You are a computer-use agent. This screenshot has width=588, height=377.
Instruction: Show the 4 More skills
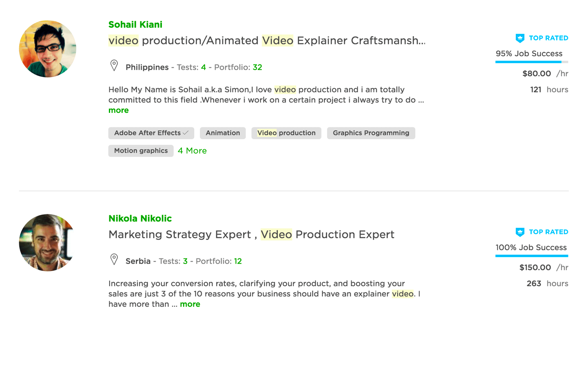192,151
